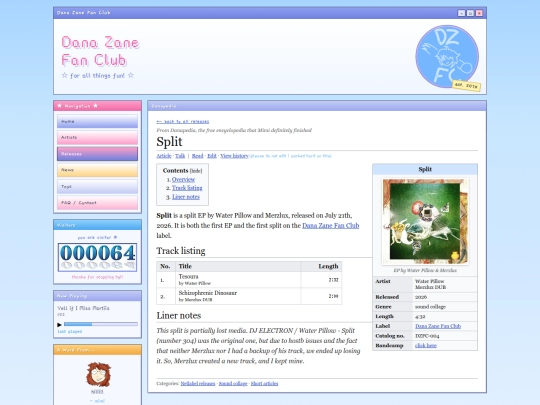The height and width of the screenshot is (405, 540).
Task: Open the FAQ / Contact navigation button
Action: click(97, 203)
